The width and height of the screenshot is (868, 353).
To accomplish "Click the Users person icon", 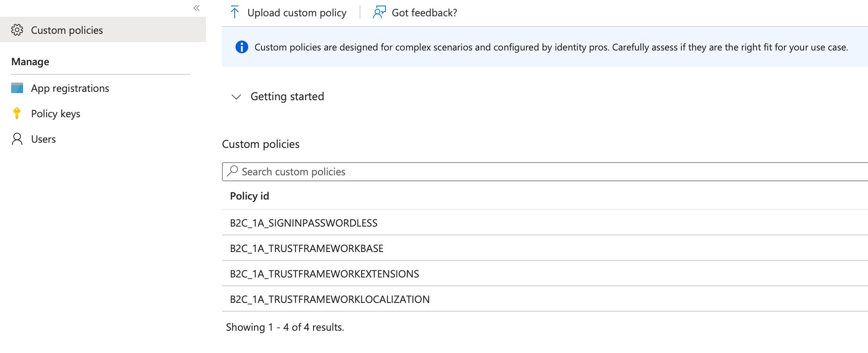I will click(x=17, y=139).
